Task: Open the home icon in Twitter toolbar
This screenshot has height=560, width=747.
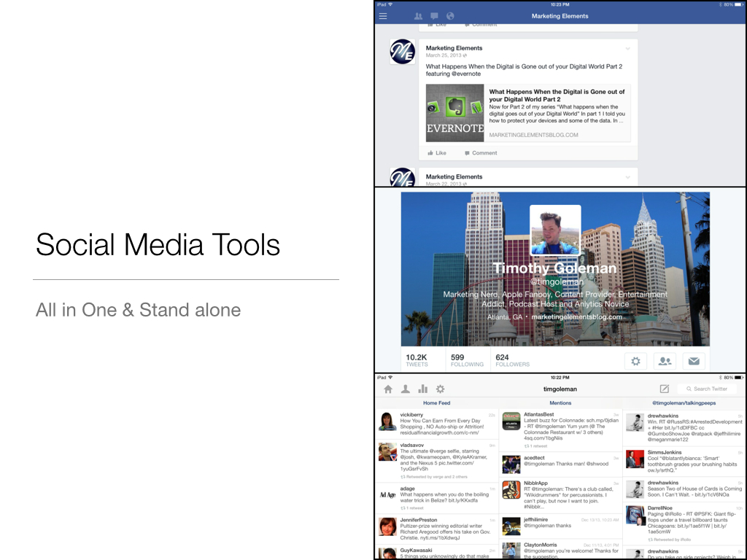Action: click(388, 389)
